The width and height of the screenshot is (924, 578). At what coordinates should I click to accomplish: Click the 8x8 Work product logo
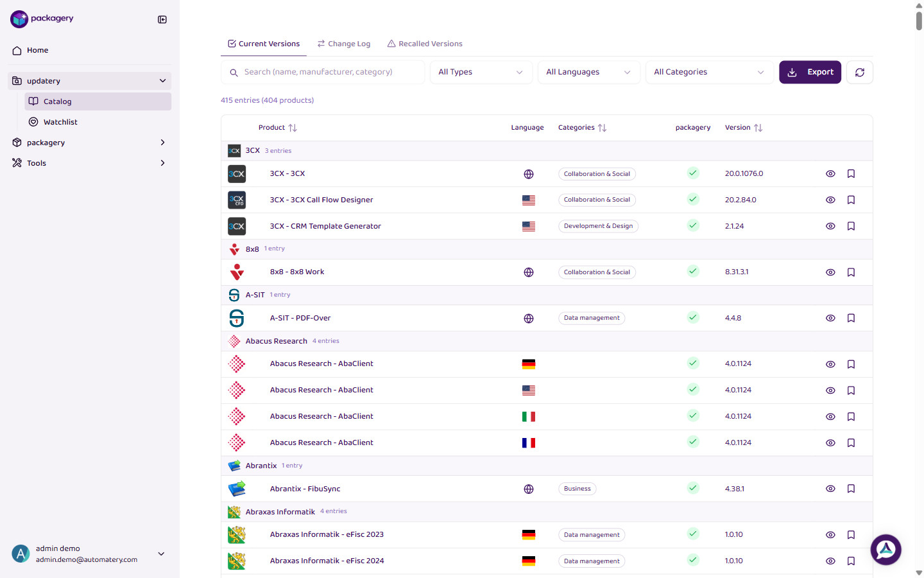(237, 272)
